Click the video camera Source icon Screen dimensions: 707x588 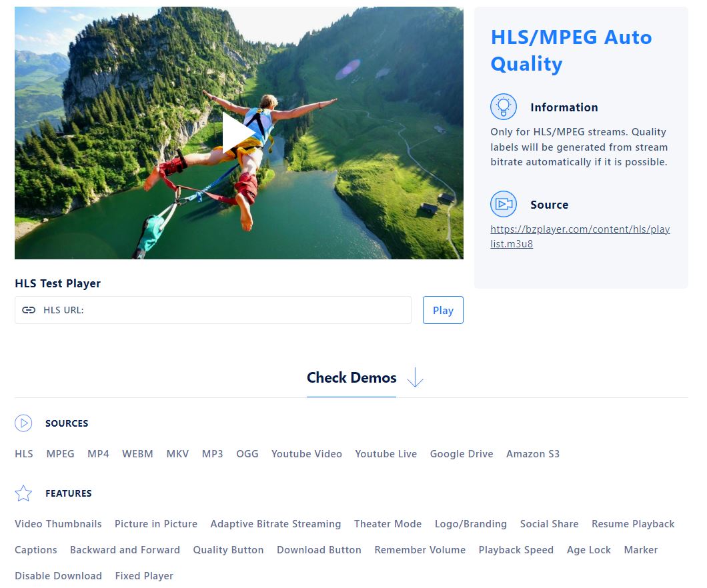coord(503,204)
